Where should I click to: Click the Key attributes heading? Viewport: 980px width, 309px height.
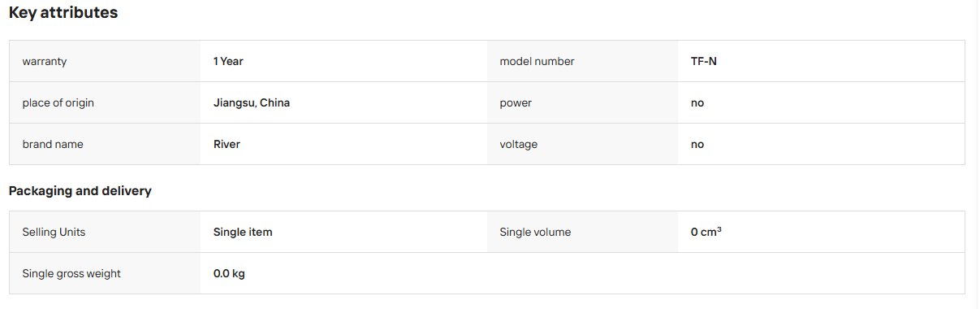[63, 13]
